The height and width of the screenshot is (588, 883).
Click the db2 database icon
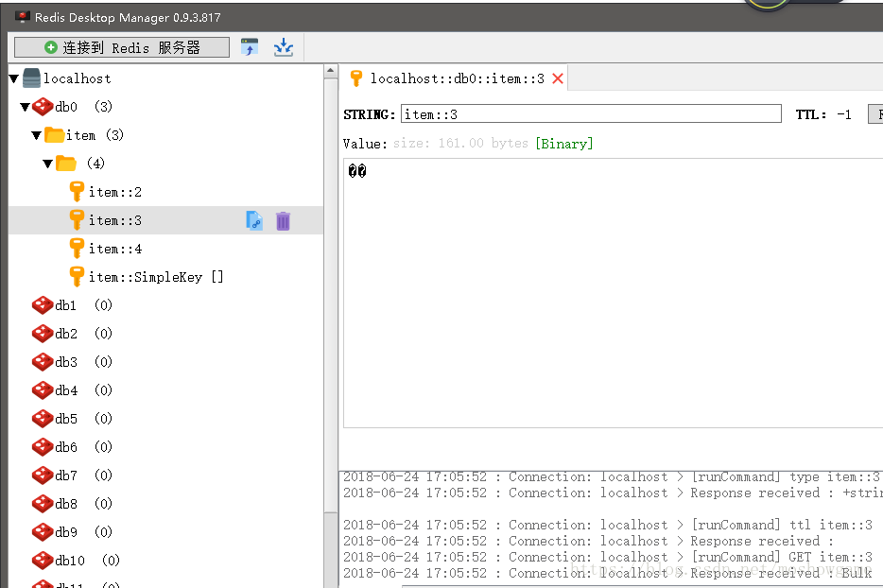point(43,334)
